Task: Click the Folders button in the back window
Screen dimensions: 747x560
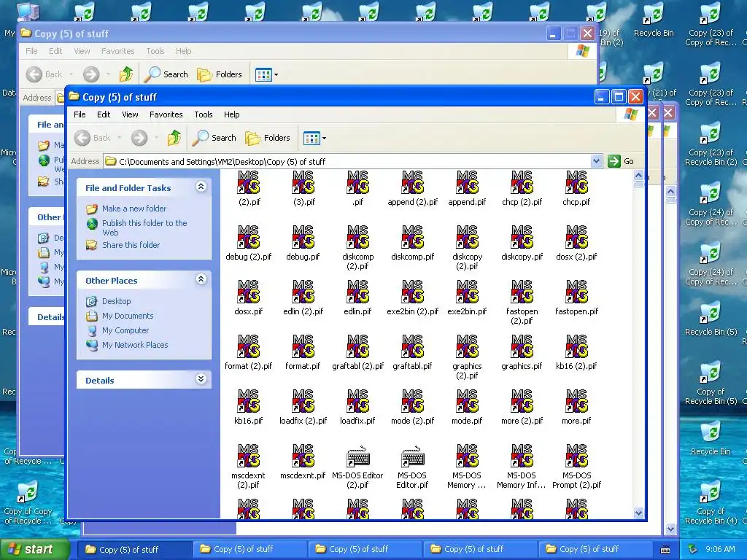Action: (219, 74)
